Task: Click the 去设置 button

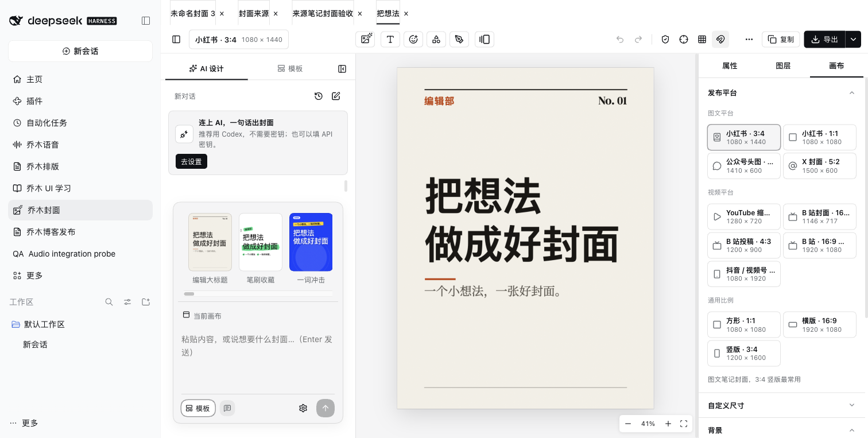Action: pos(191,161)
